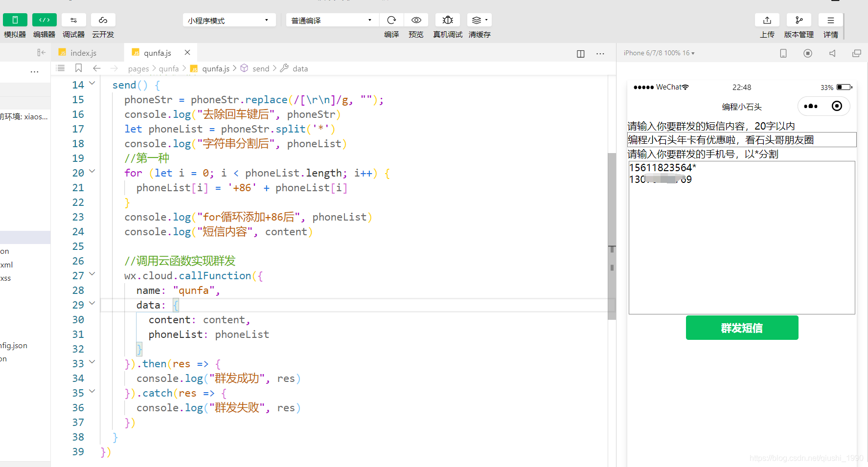This screenshot has height=467, width=868.
Task: Collapse the catch callback fold at line 35
Action: coord(92,392)
